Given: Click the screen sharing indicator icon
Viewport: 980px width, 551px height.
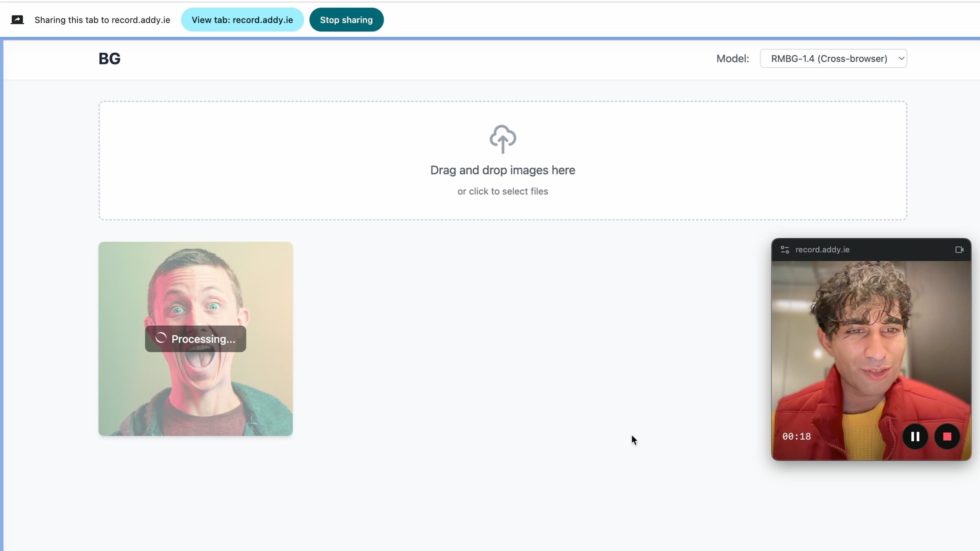Looking at the screenshot, I should pos(17,20).
